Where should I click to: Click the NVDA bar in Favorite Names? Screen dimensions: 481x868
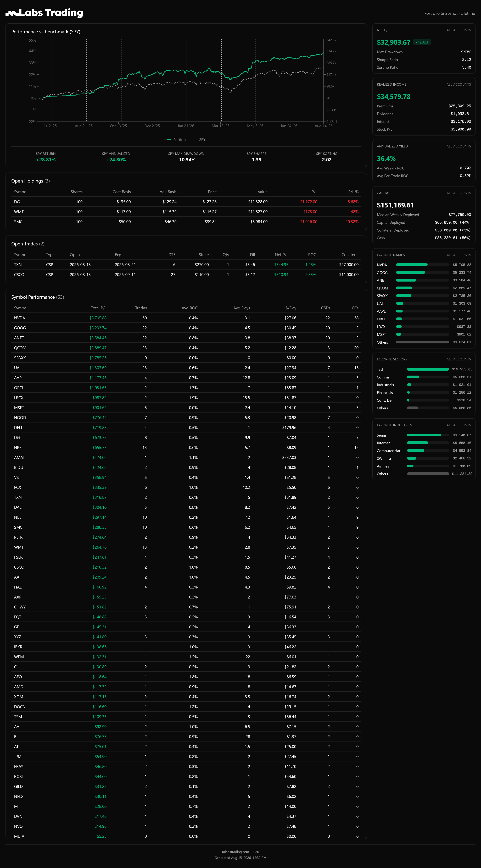tap(422, 265)
